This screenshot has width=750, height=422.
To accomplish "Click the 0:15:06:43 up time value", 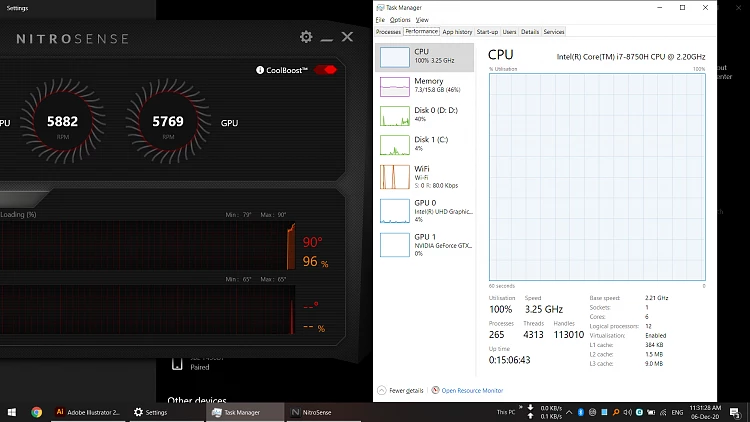I will [509, 360].
